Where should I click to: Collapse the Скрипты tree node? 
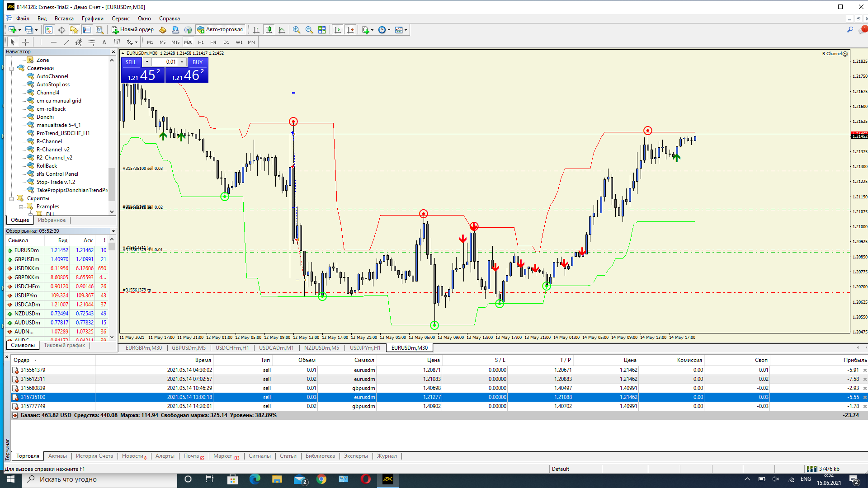12,199
